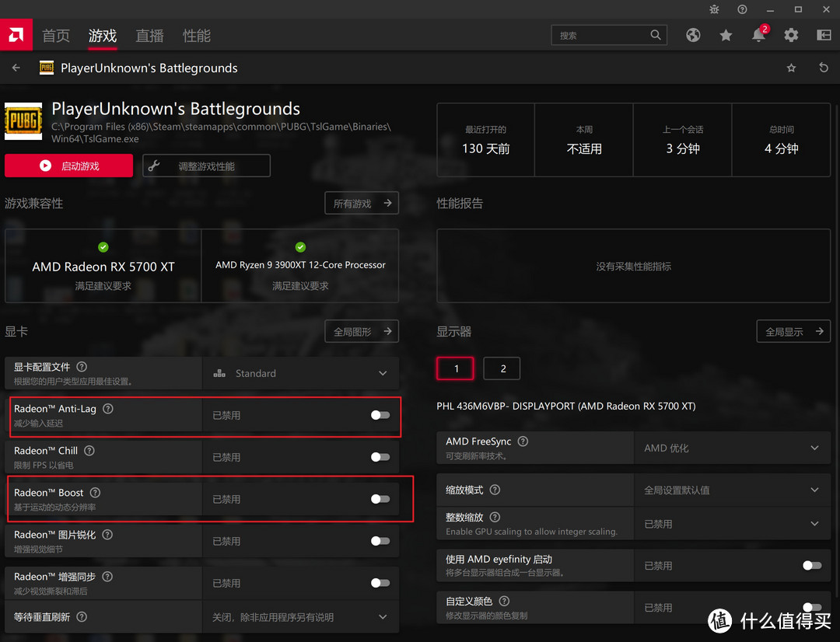Click AMD Radeon RX 5700 XT compatibility card

[x=103, y=266]
